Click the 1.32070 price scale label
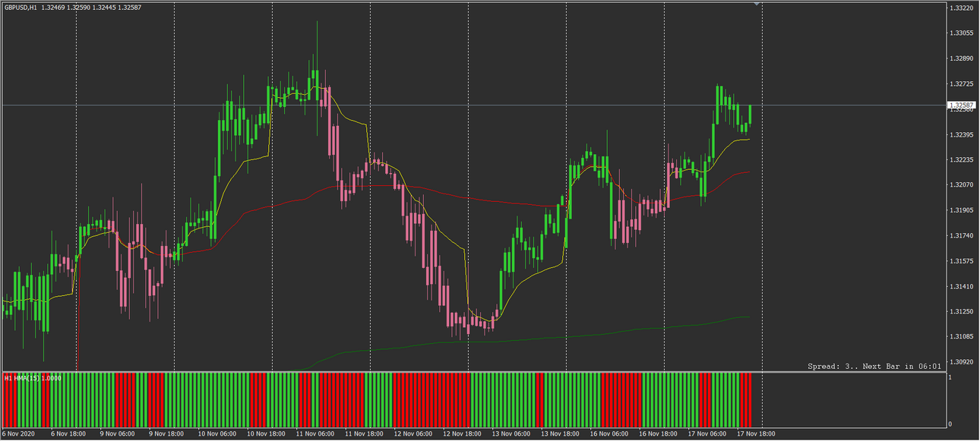980x441 pixels. (x=961, y=184)
